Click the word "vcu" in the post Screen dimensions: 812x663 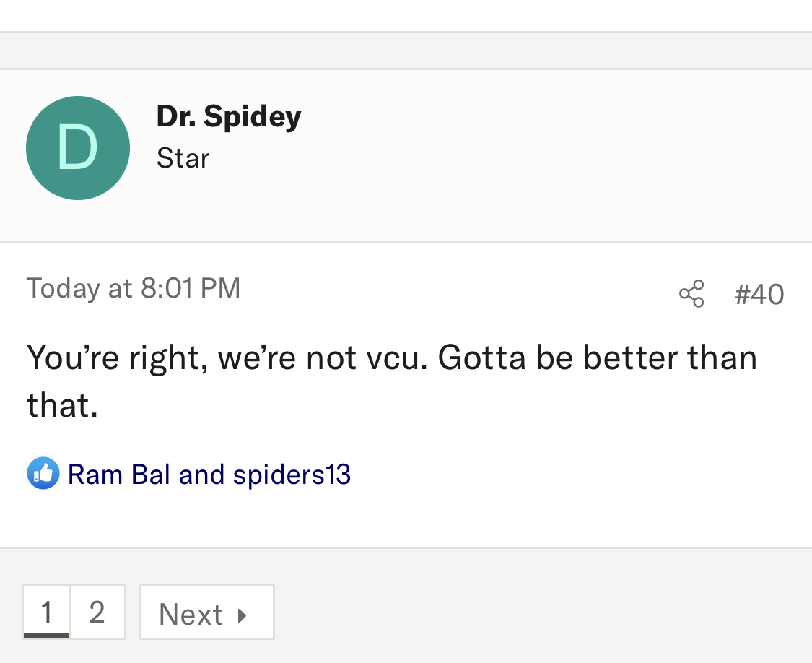point(392,357)
